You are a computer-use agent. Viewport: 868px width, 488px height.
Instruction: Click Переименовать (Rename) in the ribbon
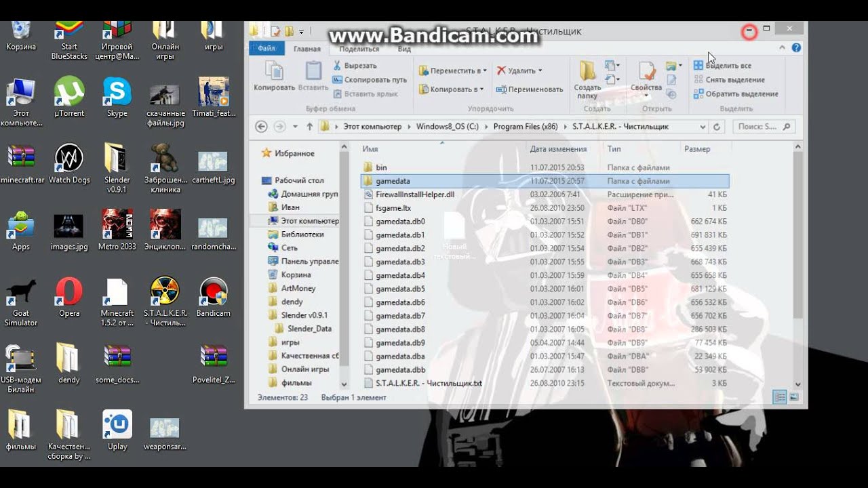pos(530,89)
